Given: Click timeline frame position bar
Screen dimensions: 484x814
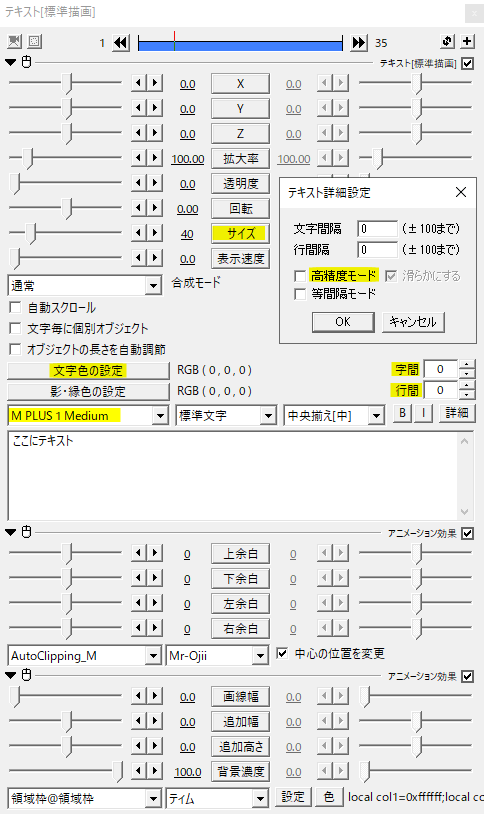Looking at the screenshot, I should 240,44.
